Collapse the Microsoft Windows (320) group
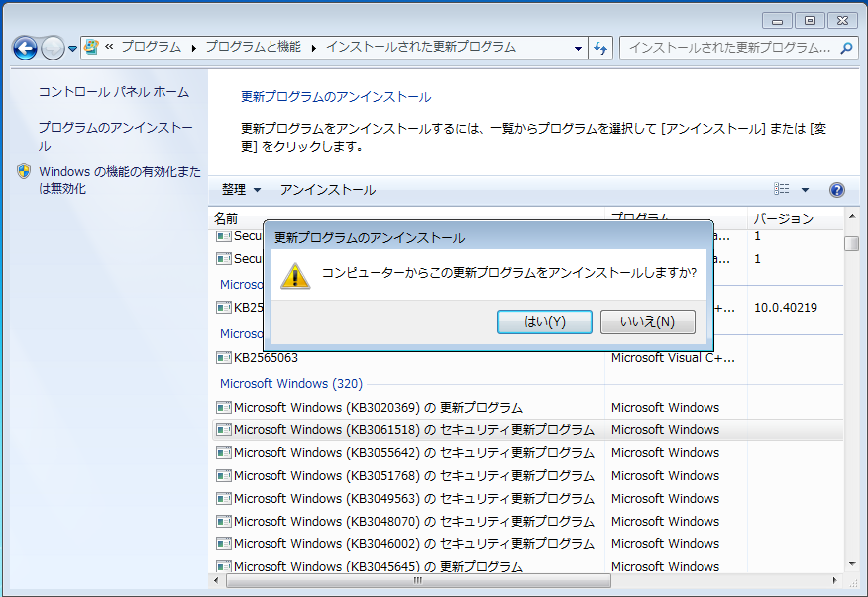This screenshot has width=868, height=597. [291, 383]
